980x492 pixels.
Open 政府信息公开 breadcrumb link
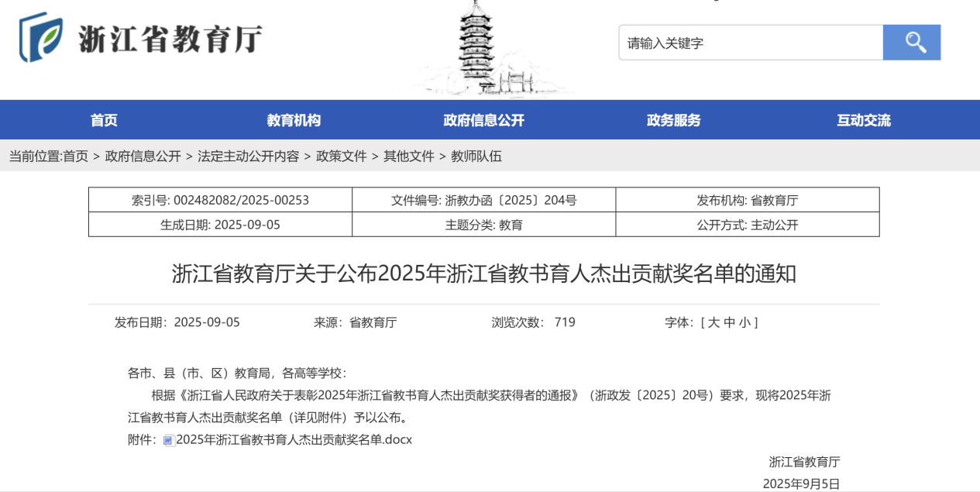click(143, 156)
